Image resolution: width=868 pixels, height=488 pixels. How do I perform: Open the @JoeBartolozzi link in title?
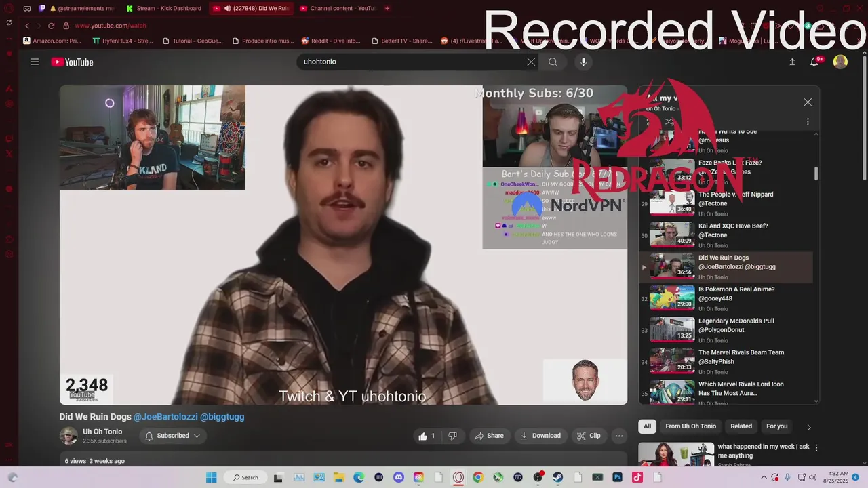click(x=165, y=417)
